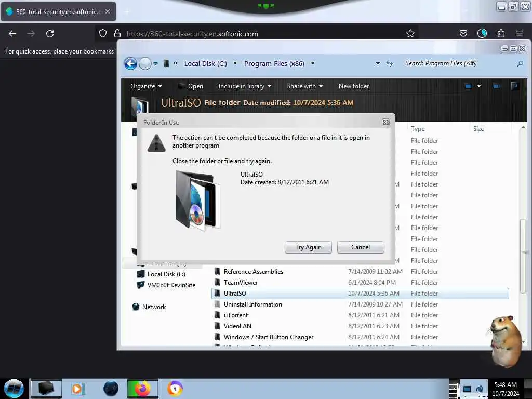
Task: Select the UltraISO folder row
Action: point(360,294)
